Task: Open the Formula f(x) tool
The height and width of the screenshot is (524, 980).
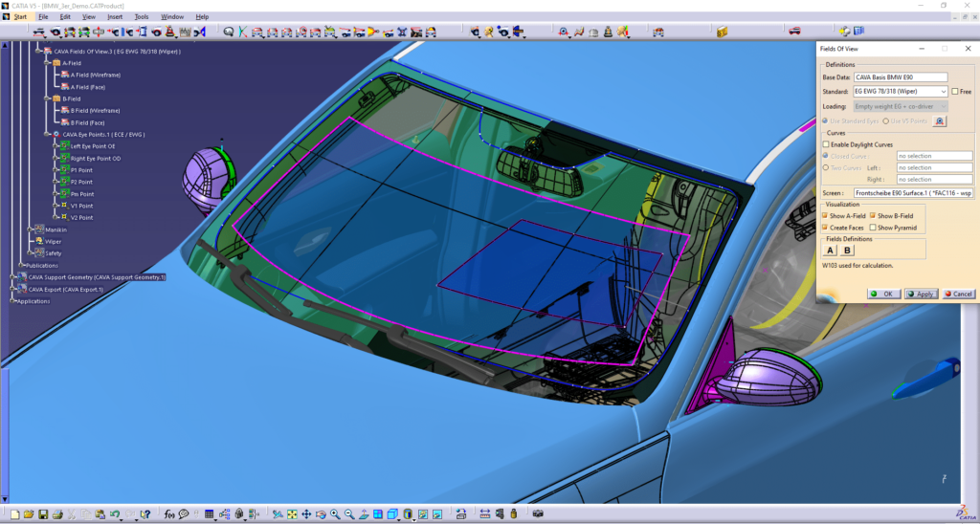Action: pos(169,514)
